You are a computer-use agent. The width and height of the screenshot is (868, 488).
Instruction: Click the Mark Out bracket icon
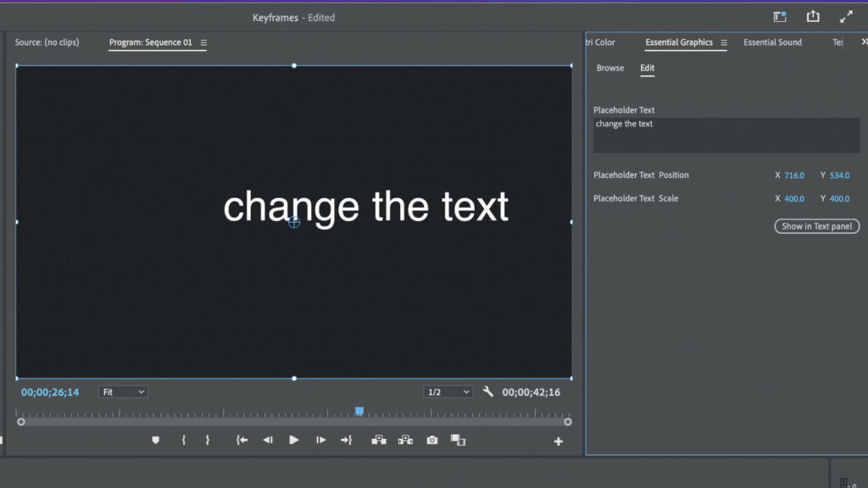(x=208, y=441)
